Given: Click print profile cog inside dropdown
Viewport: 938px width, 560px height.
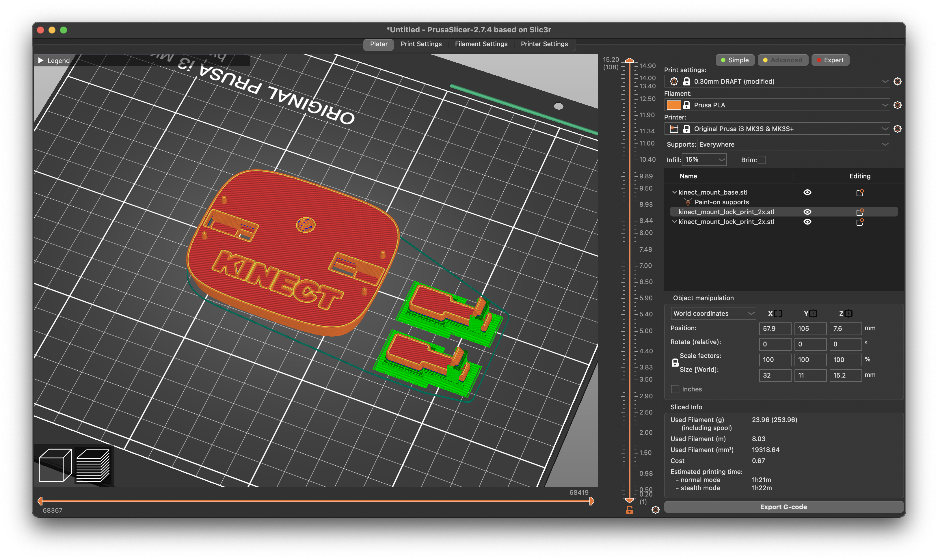Looking at the screenshot, I should pos(674,81).
